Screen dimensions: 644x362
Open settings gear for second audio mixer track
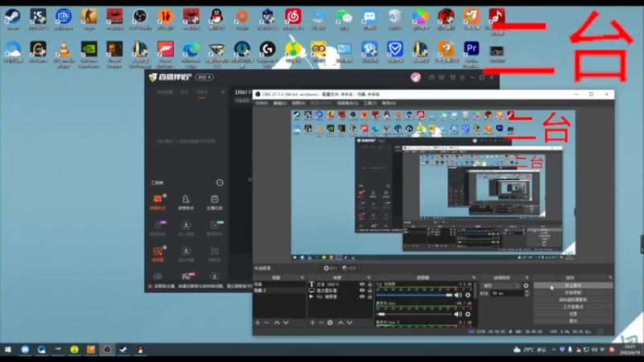pos(468,314)
